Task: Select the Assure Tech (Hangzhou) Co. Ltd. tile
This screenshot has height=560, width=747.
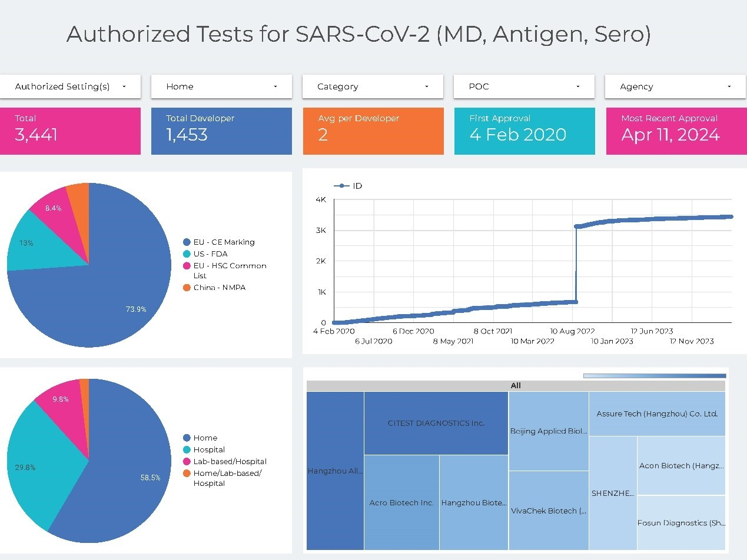Action: [x=656, y=414]
